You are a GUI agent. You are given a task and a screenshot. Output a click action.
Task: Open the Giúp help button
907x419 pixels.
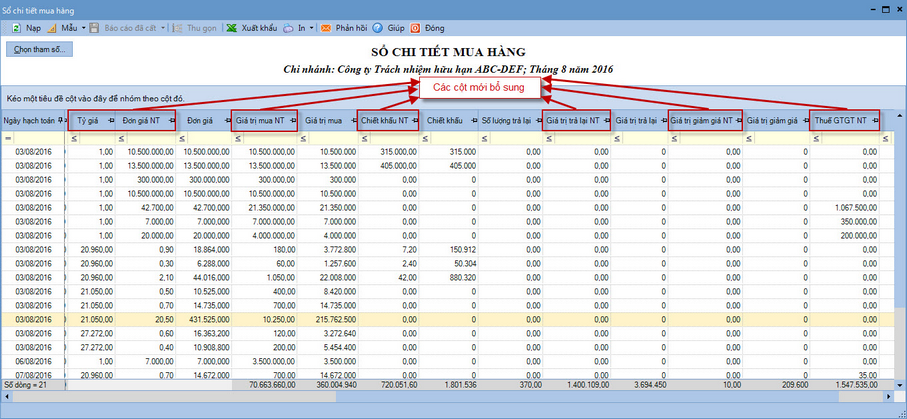389,28
